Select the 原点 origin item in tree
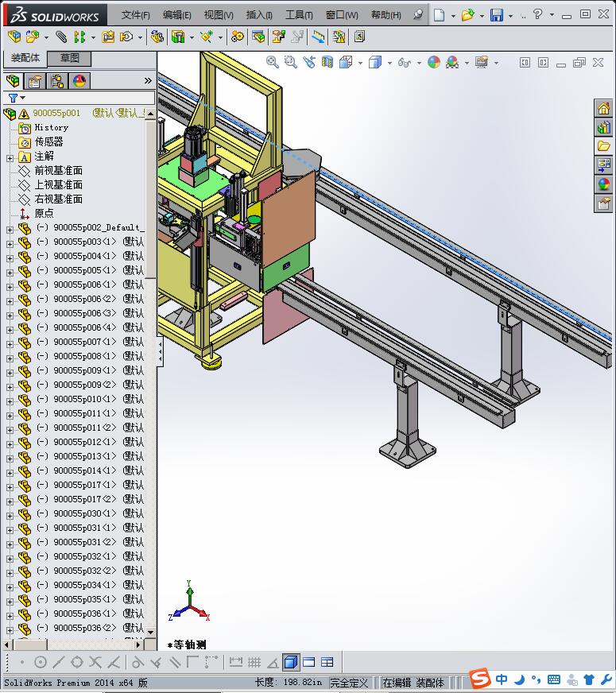The image size is (616, 693). coord(45,214)
